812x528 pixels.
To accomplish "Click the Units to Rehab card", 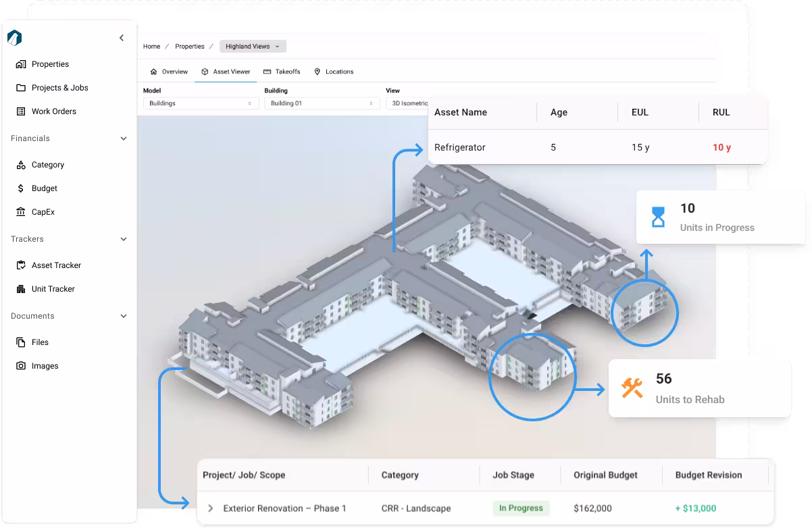I will [x=700, y=388].
